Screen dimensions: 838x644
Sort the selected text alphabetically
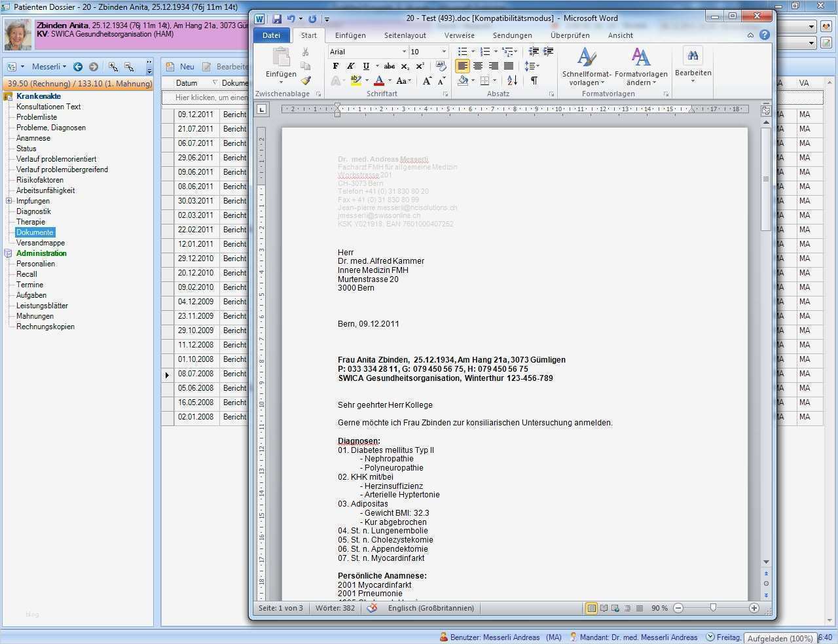[513, 80]
